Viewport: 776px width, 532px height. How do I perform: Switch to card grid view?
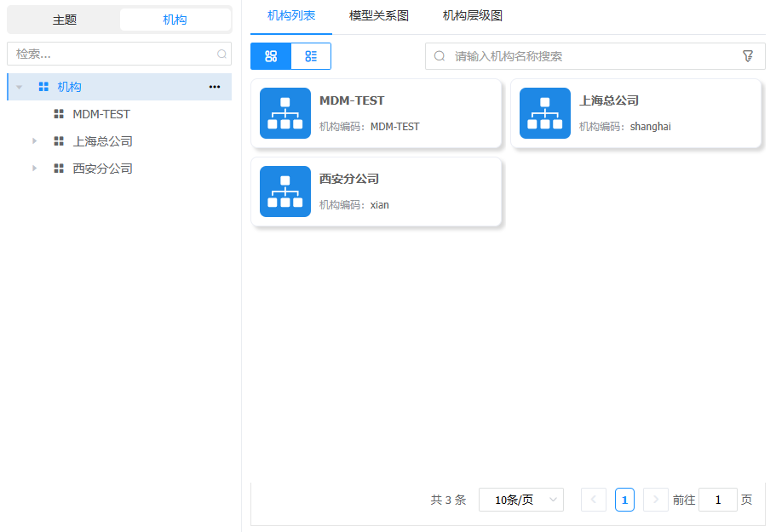pos(271,56)
